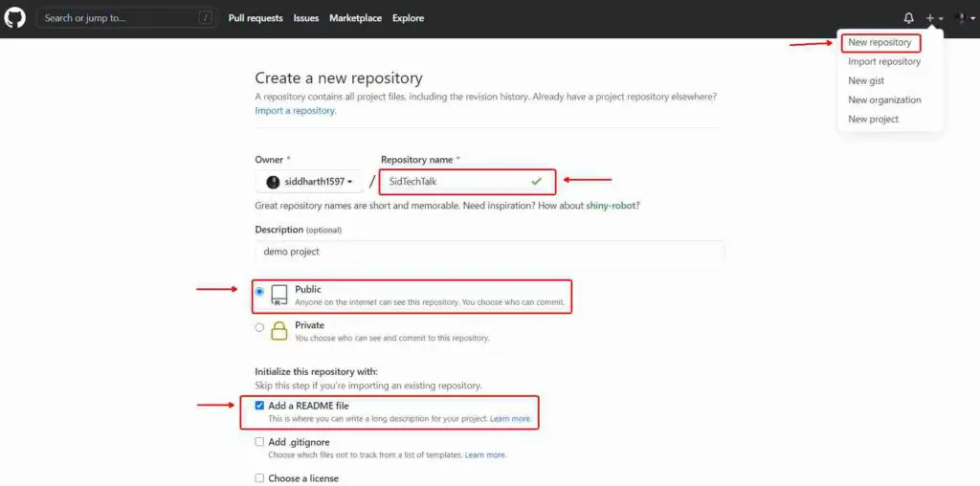This screenshot has height=486, width=980.
Task: Select New organization menu entry
Action: click(884, 99)
